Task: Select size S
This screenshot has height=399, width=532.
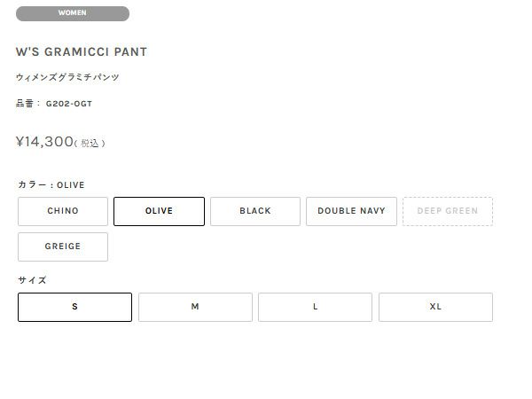Action: click(74, 307)
